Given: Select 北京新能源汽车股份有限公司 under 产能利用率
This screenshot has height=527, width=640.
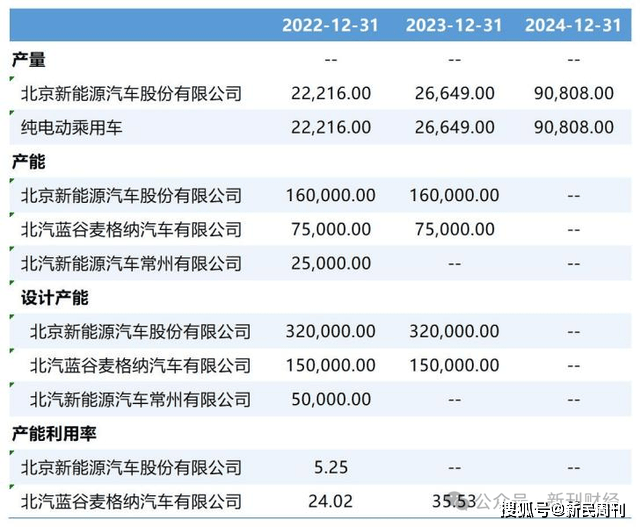Looking at the screenshot, I should [x=131, y=467].
